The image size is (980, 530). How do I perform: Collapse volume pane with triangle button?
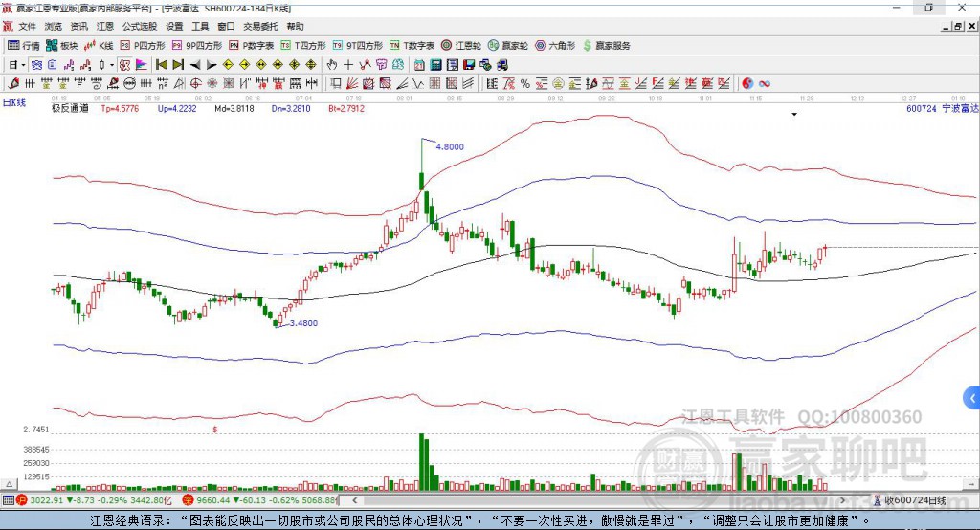point(9,484)
